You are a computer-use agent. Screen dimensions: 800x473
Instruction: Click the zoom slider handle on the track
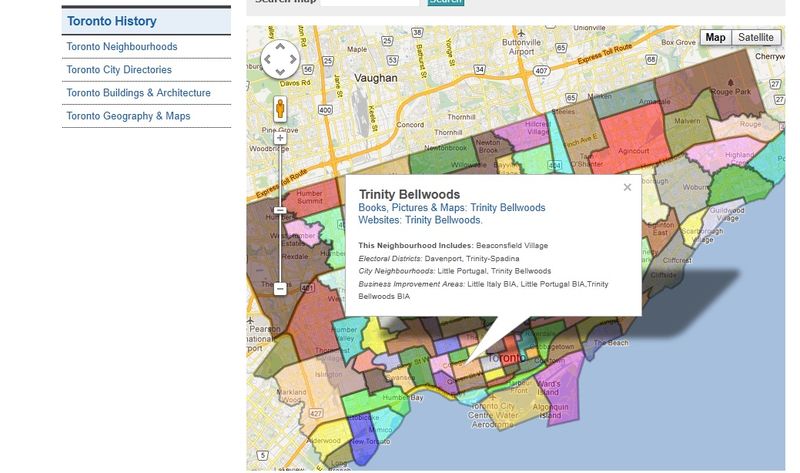tap(280, 210)
